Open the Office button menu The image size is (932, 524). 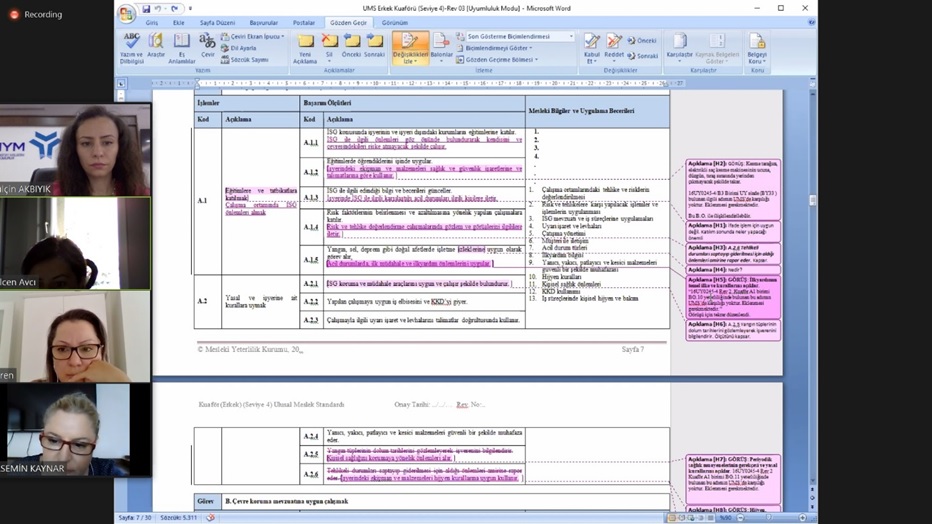126,13
